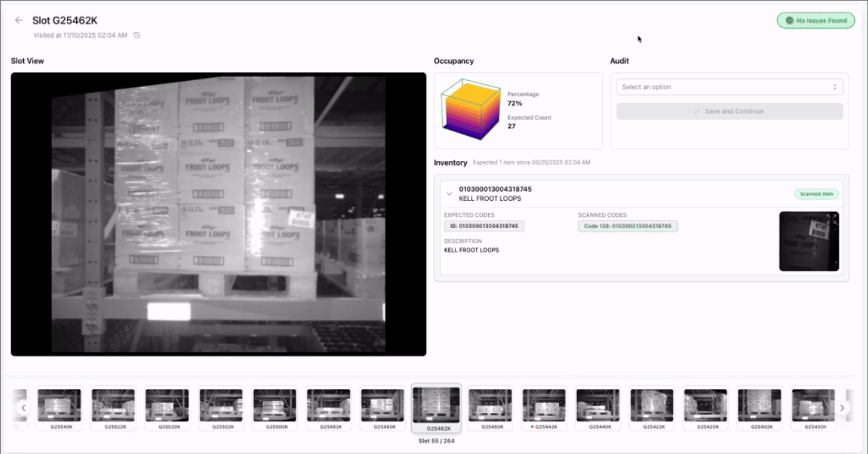The image size is (868, 454).
Task: Open the visit history clock icon
Action: click(137, 35)
